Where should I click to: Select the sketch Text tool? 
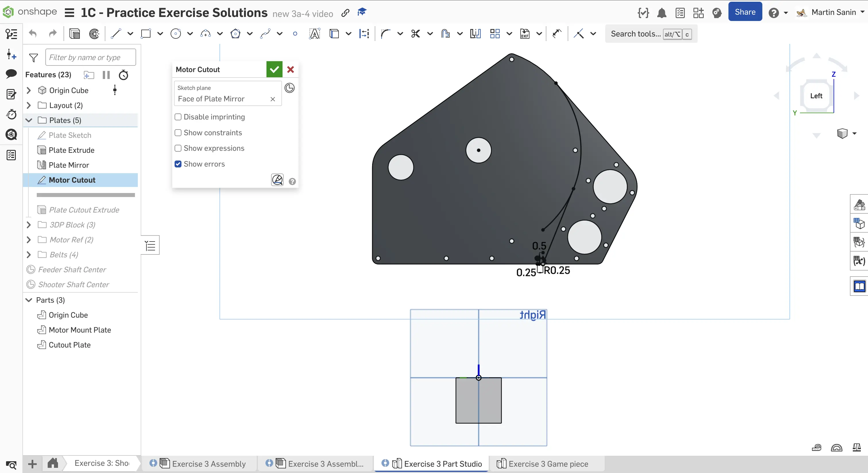314,34
